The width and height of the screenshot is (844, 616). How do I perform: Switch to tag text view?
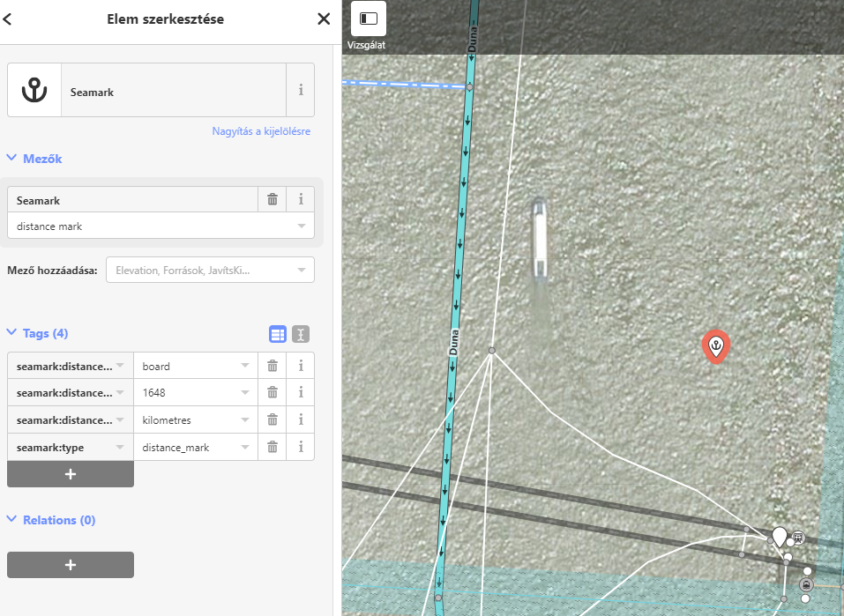pos(301,334)
